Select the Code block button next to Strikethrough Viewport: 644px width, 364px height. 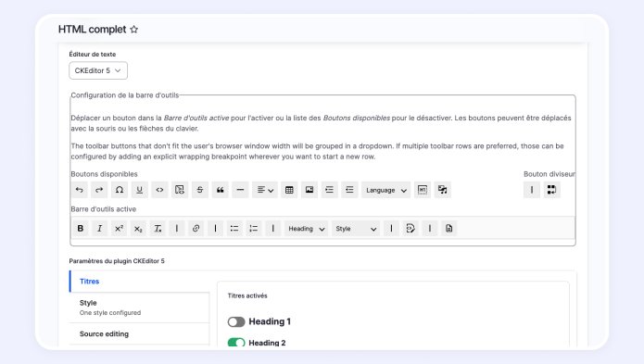pyautogui.click(x=180, y=190)
